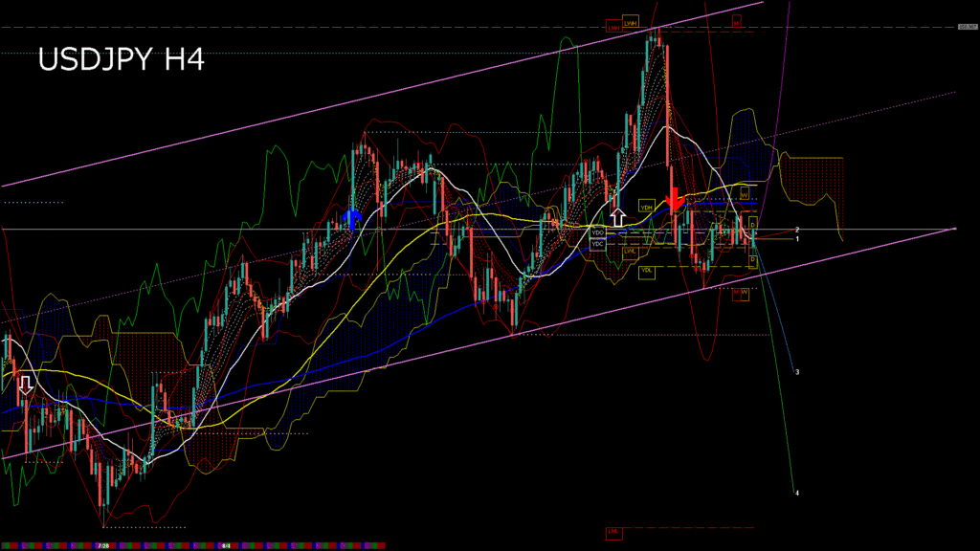Click the 7/28 date marker on timeline
This screenshot has height=551, width=980.
pyautogui.click(x=102, y=546)
